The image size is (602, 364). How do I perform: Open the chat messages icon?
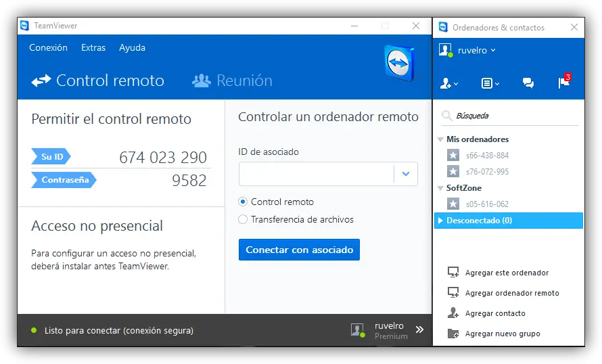528,83
